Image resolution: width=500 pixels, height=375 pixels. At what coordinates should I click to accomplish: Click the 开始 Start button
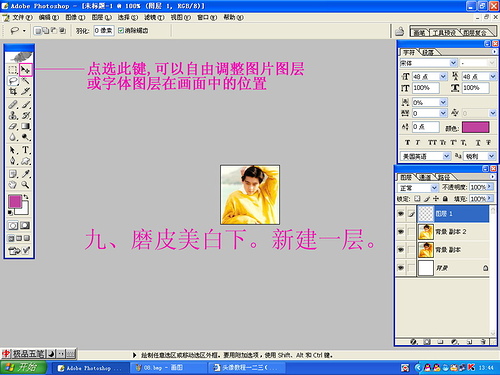coord(23,367)
